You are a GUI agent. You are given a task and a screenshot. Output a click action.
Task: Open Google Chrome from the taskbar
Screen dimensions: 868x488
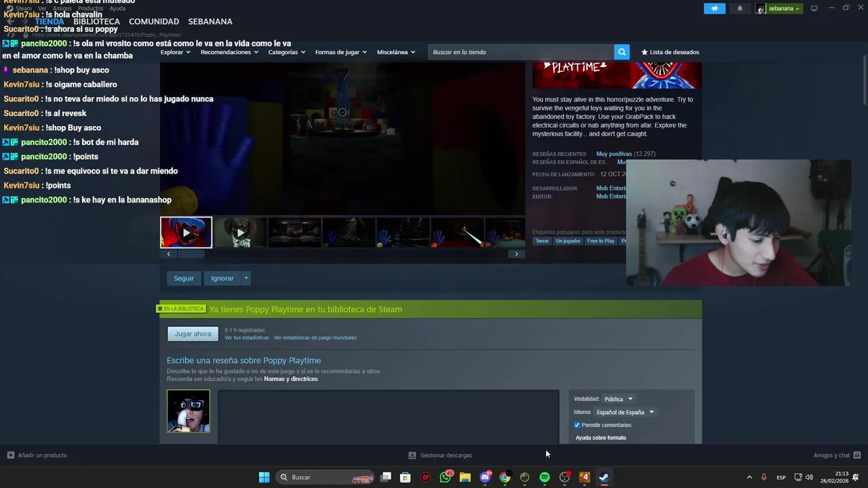pos(505,477)
